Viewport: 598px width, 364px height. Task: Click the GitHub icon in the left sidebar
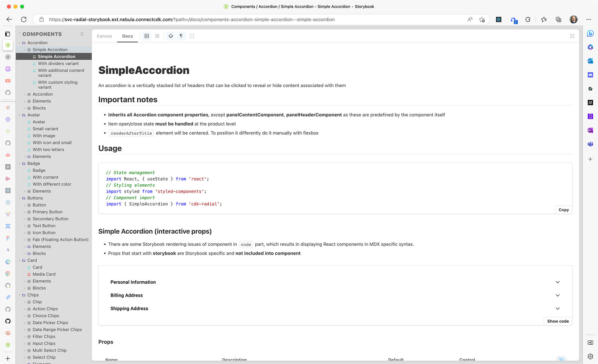(x=8, y=93)
